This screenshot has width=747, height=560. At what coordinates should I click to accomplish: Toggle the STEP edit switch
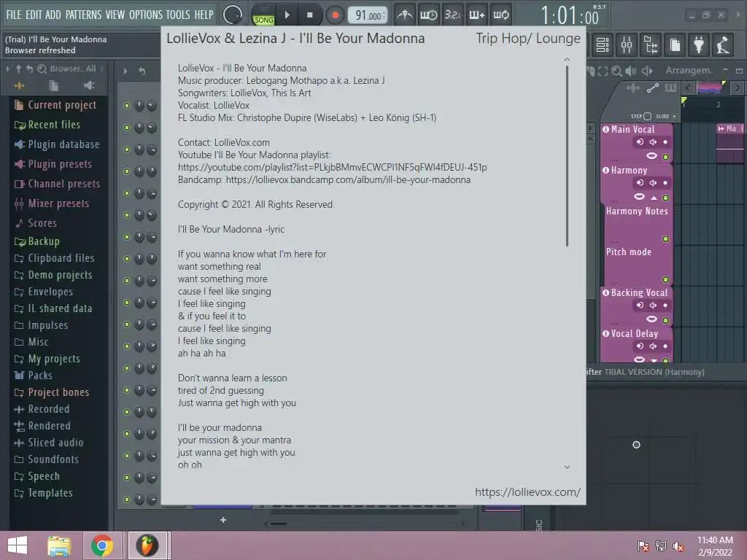point(641,116)
